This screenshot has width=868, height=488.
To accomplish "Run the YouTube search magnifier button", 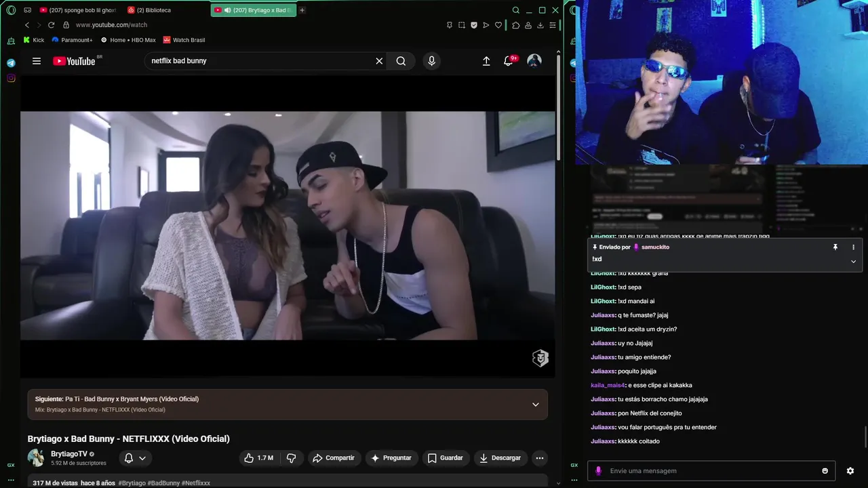I will [401, 61].
